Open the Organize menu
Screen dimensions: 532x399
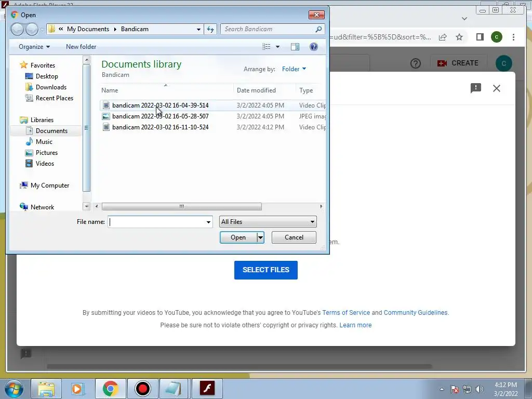(34, 47)
